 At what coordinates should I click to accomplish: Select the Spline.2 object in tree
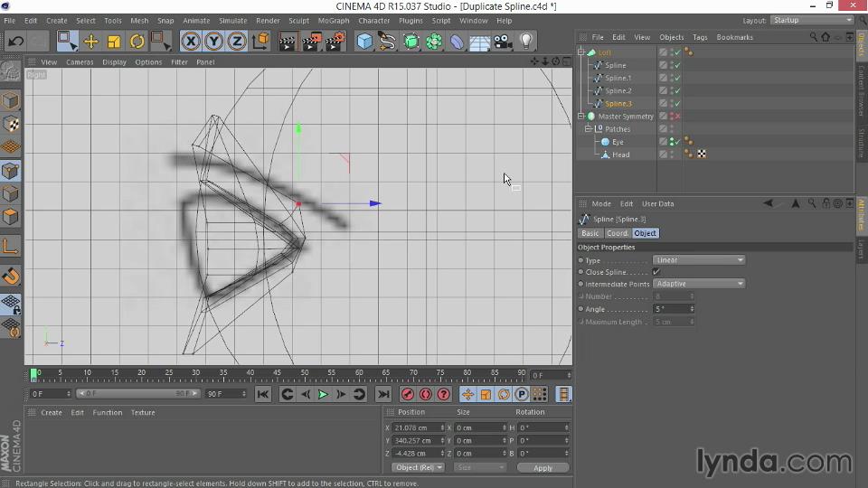point(618,90)
